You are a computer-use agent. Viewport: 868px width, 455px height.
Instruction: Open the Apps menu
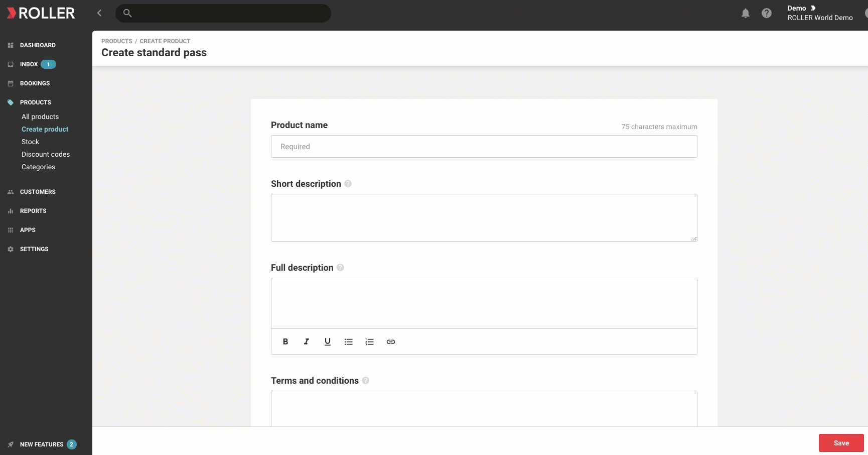28,230
